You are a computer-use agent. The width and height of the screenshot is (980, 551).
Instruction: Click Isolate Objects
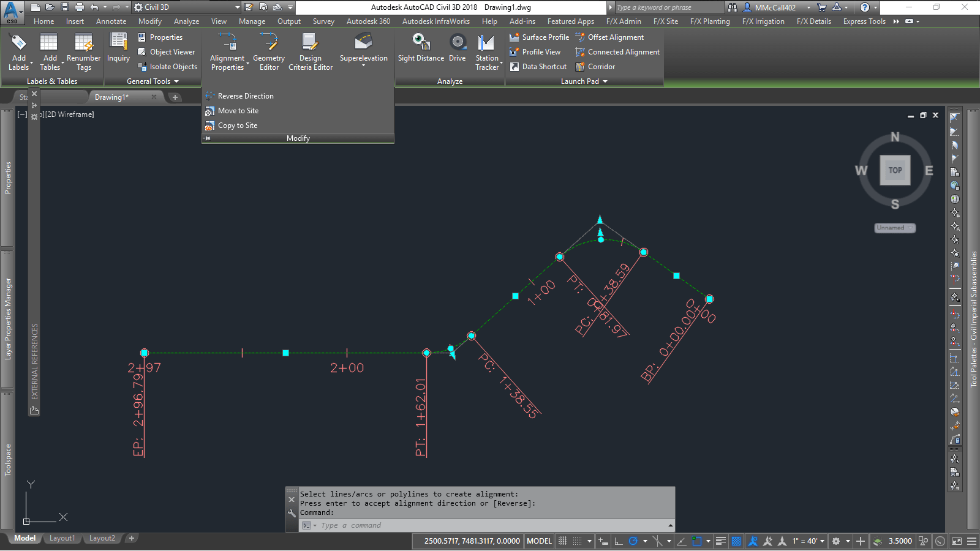point(167,67)
